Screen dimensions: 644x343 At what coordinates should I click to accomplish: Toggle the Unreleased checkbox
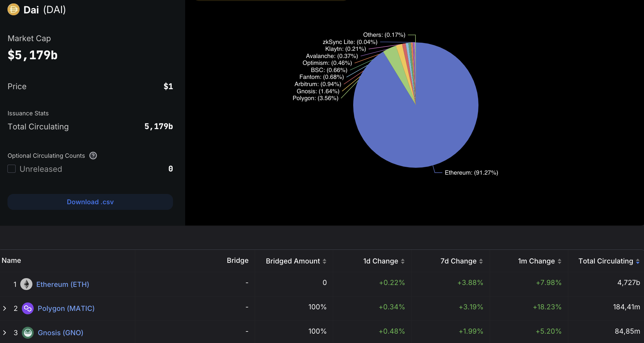(x=12, y=169)
